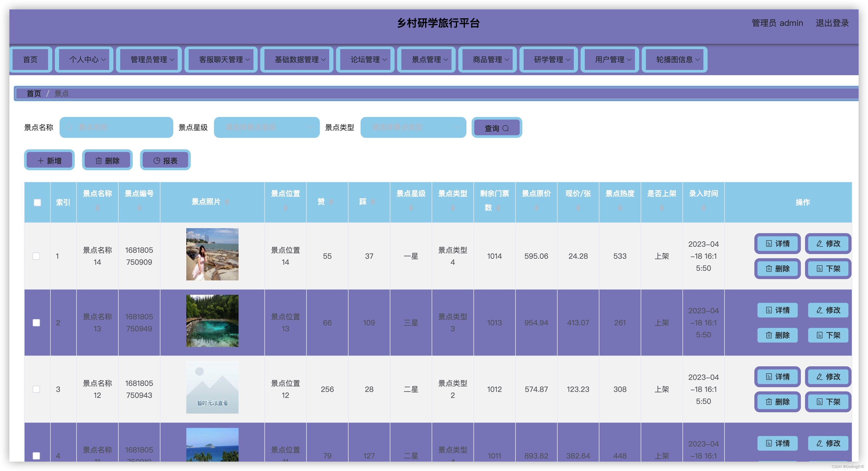Expand the 论坛管理 menu
868x471 pixels.
pyautogui.click(x=365, y=60)
